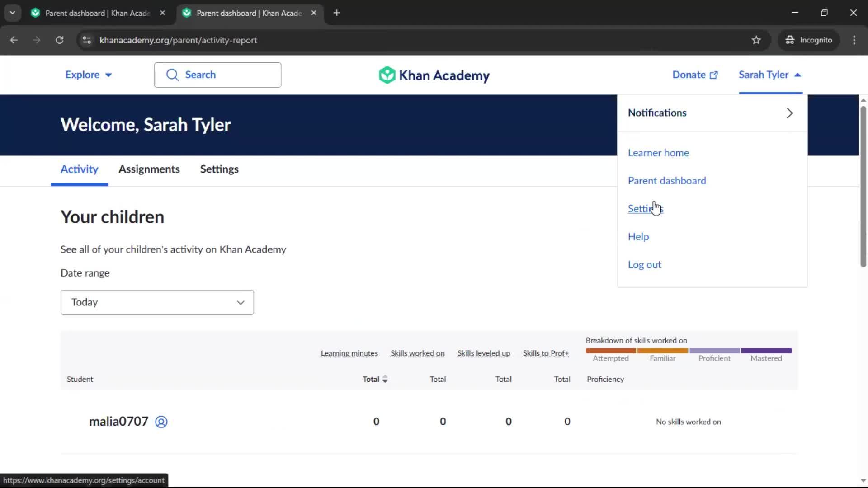Click the Learning minutes column header
Viewport: 868px width, 488px height.
pyautogui.click(x=349, y=353)
